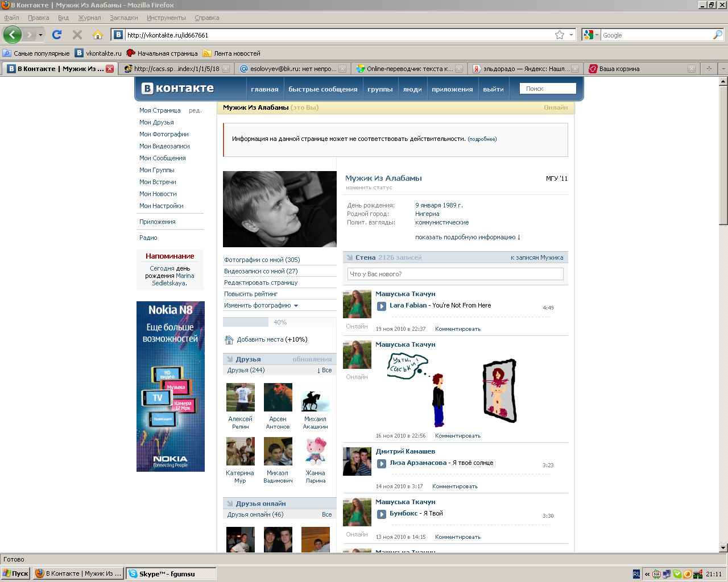
Task: Expand показать подробную информацию
Action: tap(468, 237)
